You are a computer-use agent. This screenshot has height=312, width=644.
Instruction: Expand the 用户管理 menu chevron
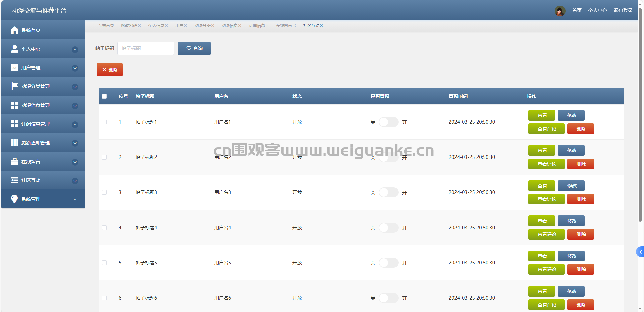75,68
